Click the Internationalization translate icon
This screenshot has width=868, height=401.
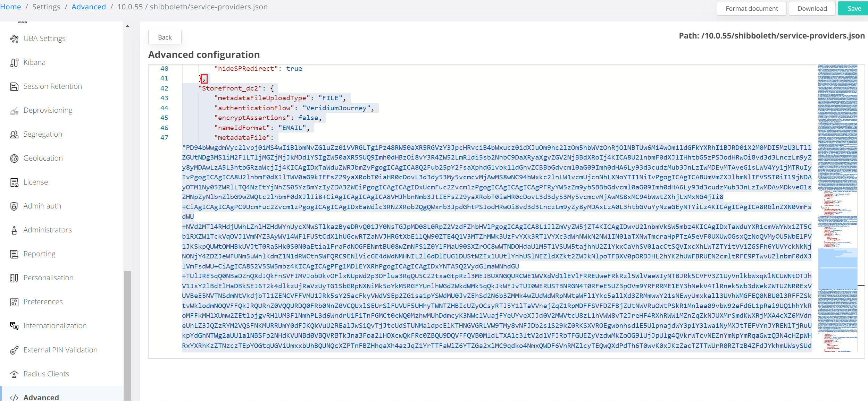click(x=14, y=326)
